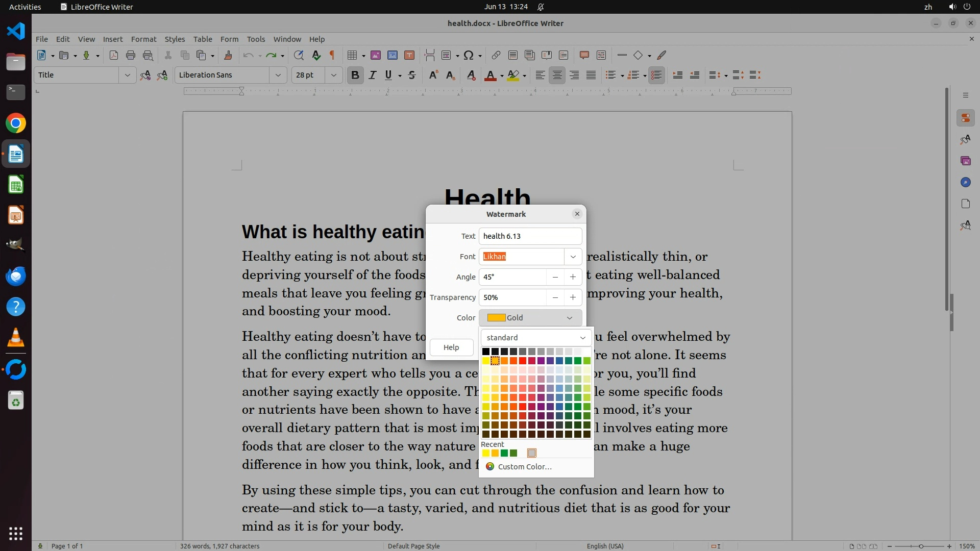The height and width of the screenshot is (551, 980).
Task: Open the sidebar Navigator panel
Action: 965,183
